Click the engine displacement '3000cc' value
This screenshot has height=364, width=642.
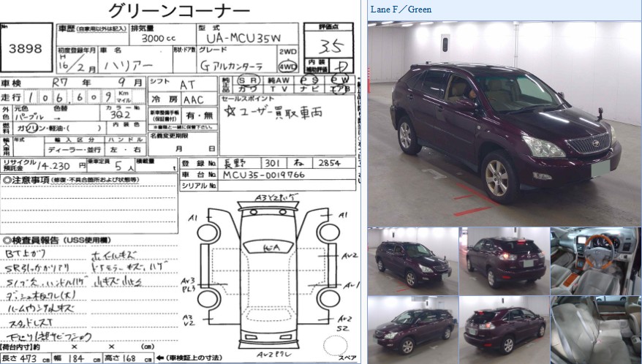(x=159, y=39)
